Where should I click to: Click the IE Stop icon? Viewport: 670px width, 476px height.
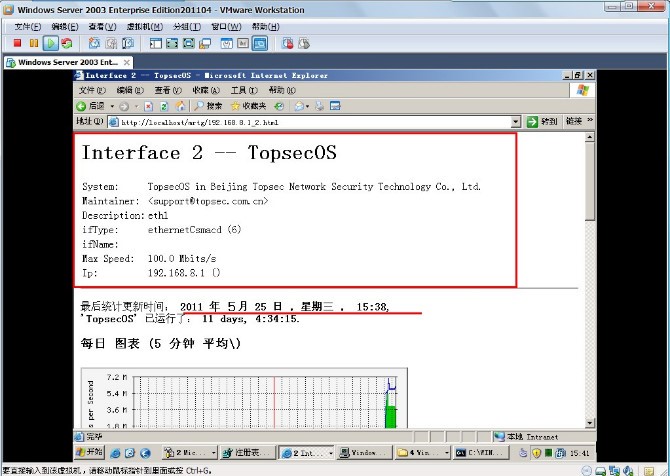149,105
